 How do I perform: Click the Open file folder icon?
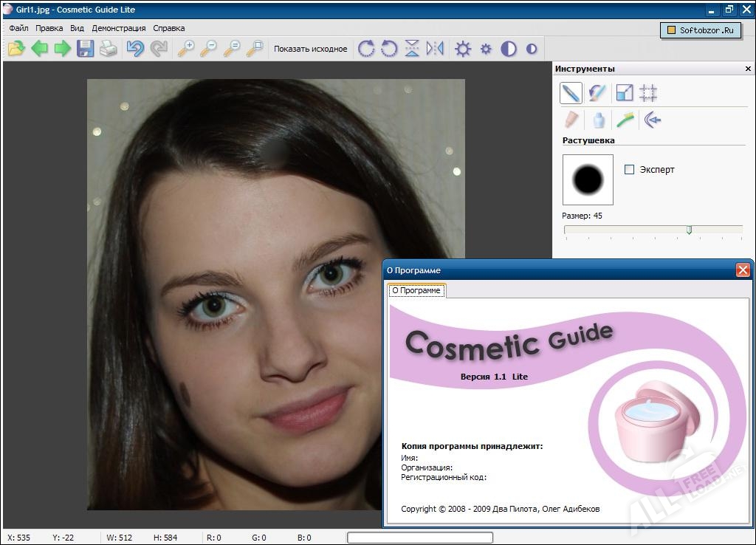[x=16, y=49]
